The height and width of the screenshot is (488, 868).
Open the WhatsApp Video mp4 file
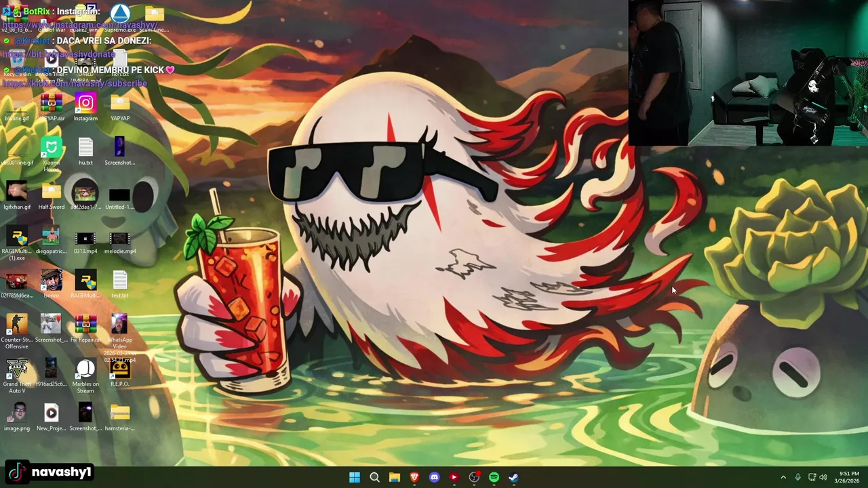[x=120, y=337]
